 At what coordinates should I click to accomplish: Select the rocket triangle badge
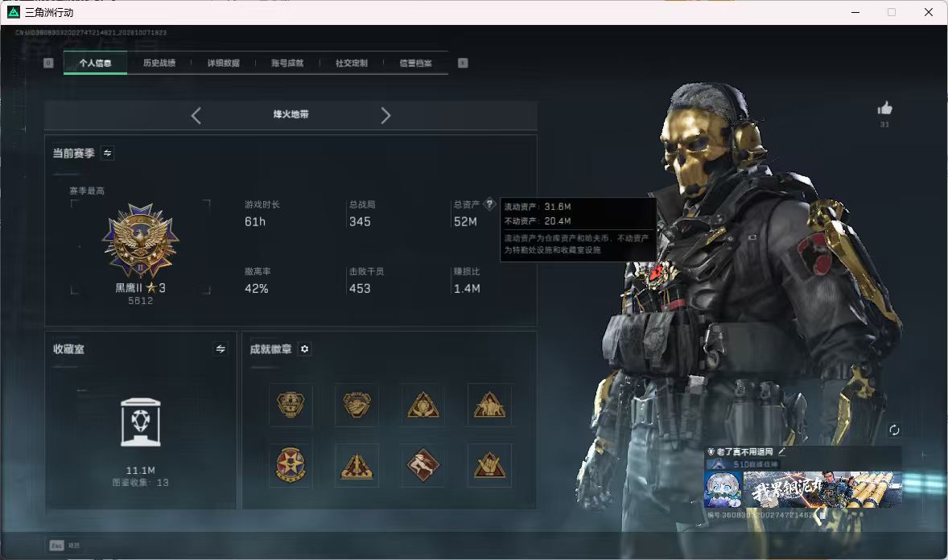(357, 465)
